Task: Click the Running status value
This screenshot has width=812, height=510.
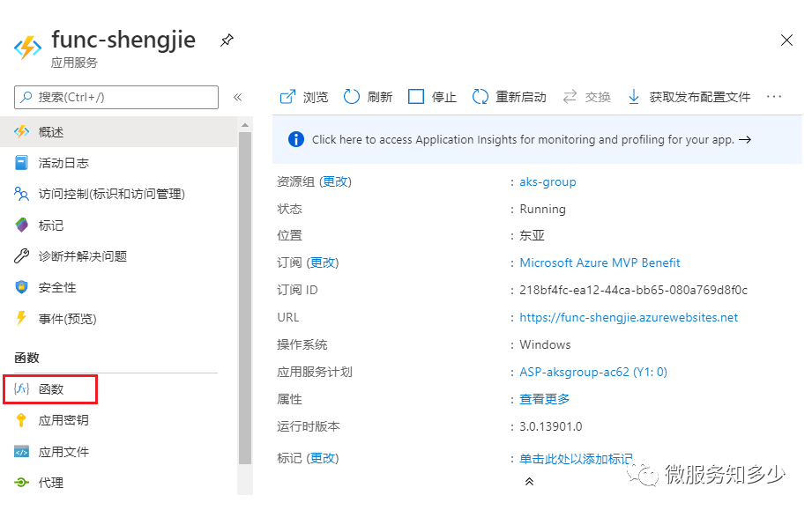Action: 543,209
